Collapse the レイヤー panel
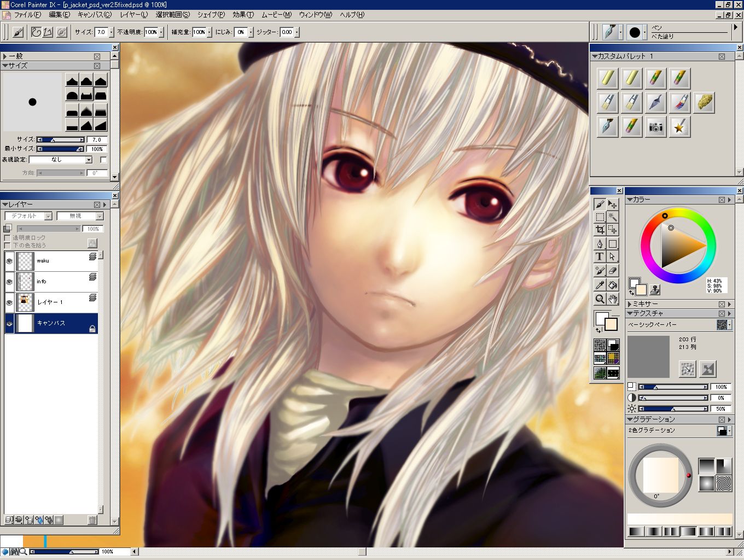The image size is (744, 560). (x=4, y=205)
